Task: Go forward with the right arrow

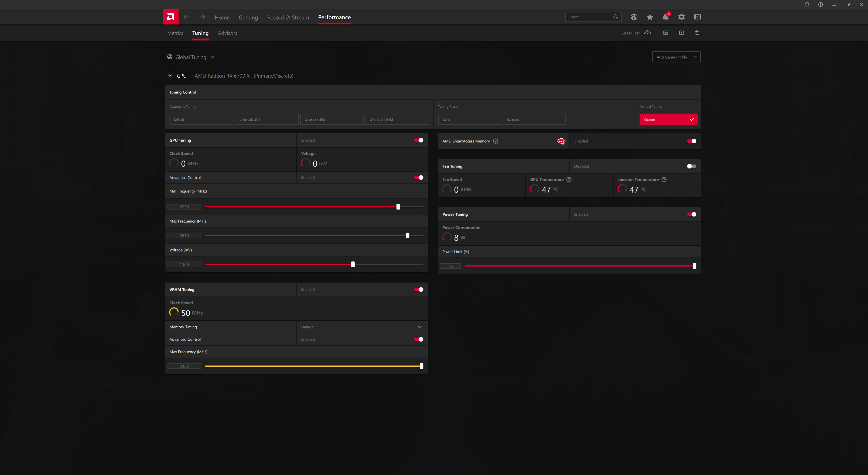Action: [x=202, y=17]
